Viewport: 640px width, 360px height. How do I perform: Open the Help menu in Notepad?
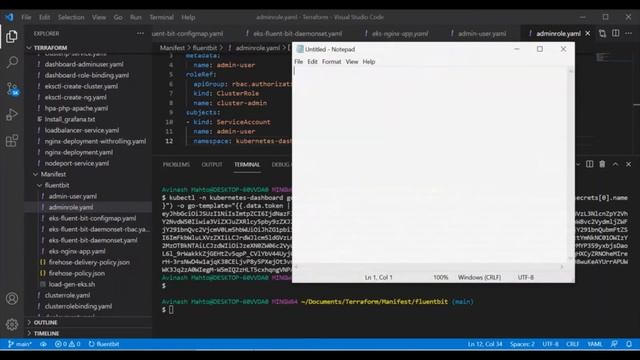[369, 62]
